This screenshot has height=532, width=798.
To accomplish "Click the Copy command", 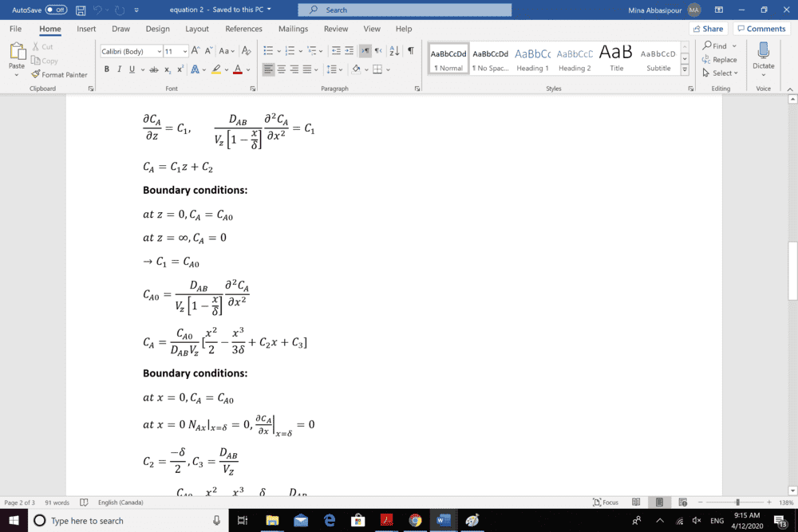I will [45, 61].
